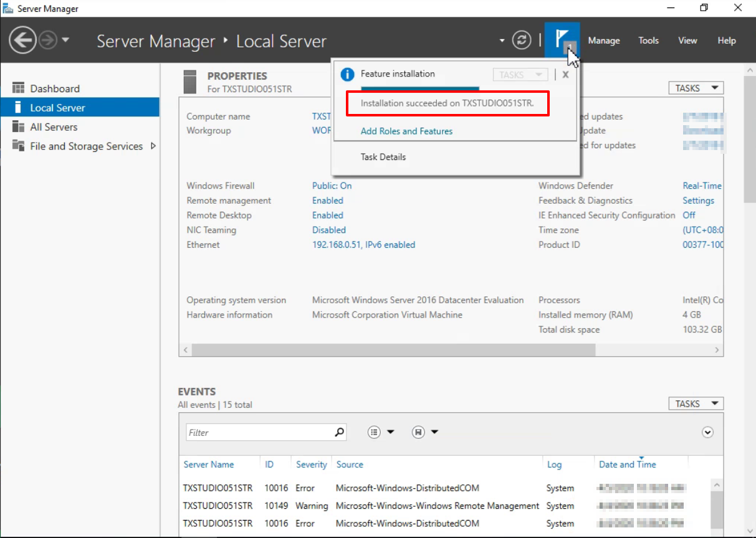The width and height of the screenshot is (756, 538).
Task: Open the Manage menu
Action: pyautogui.click(x=604, y=40)
